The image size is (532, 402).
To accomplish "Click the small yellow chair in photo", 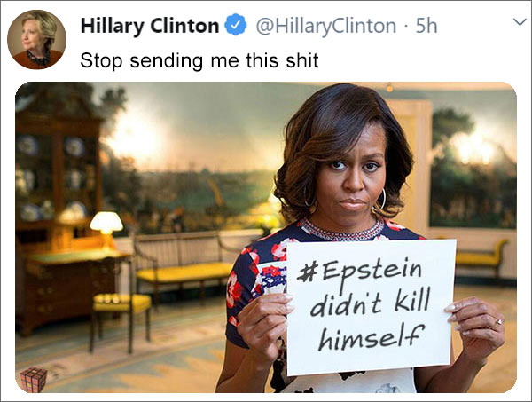I will tap(121, 321).
